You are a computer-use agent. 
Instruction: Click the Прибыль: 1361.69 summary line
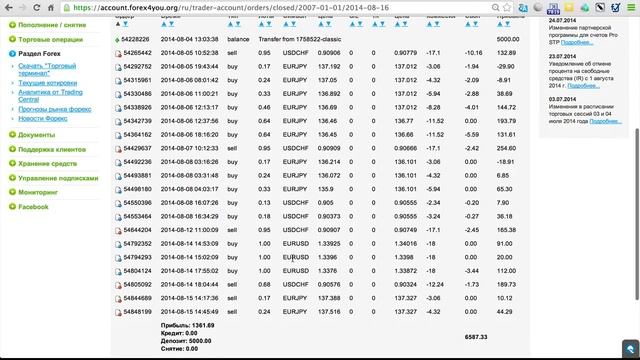187,325
